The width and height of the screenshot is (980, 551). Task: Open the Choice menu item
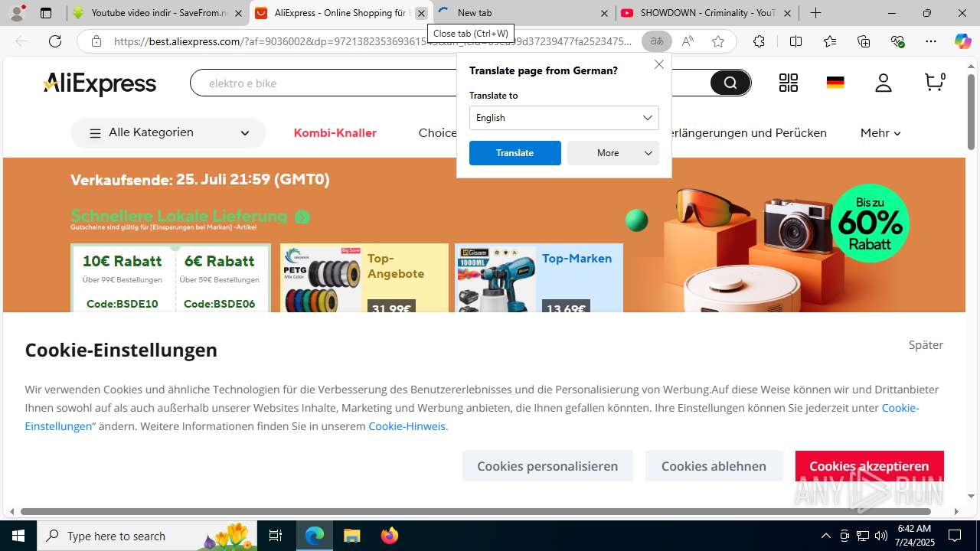point(437,133)
